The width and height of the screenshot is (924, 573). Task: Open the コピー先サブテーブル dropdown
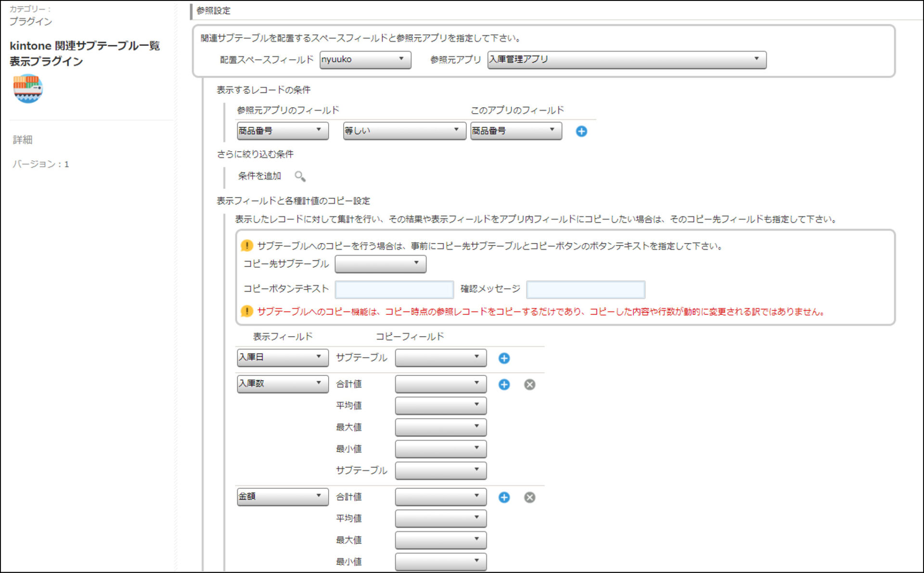click(380, 263)
